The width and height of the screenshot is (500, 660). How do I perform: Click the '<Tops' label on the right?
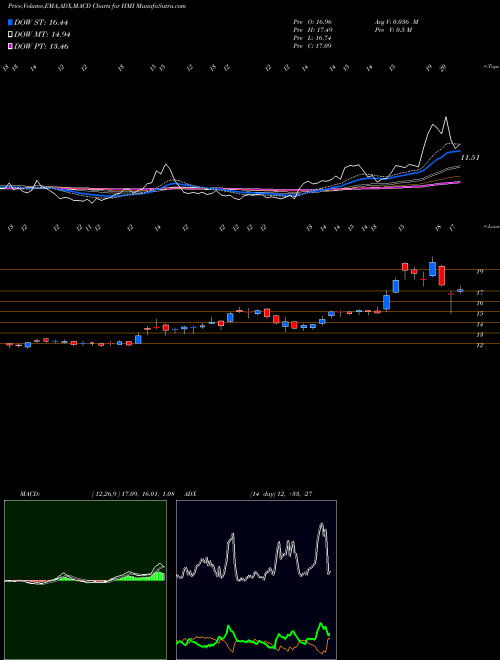pyautogui.click(x=491, y=67)
